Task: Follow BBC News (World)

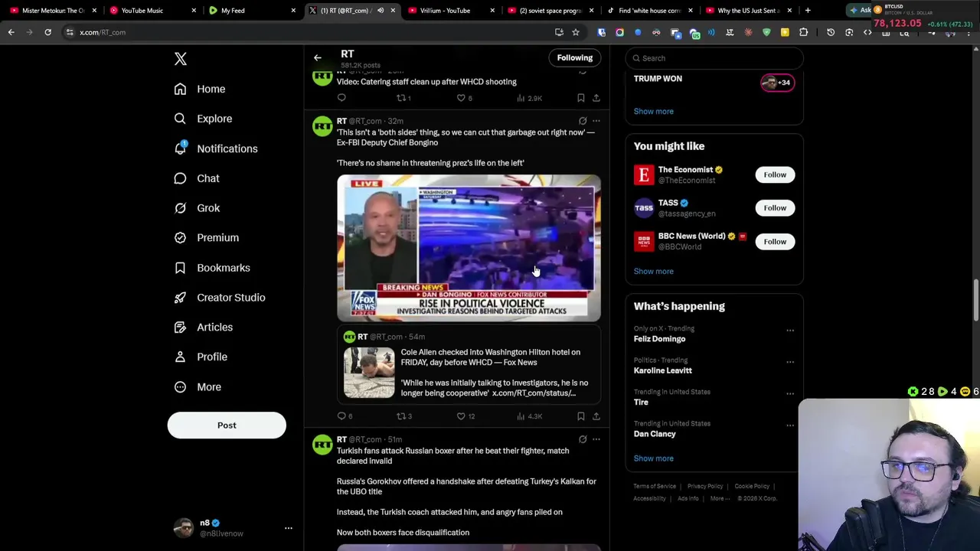Action: (775, 242)
